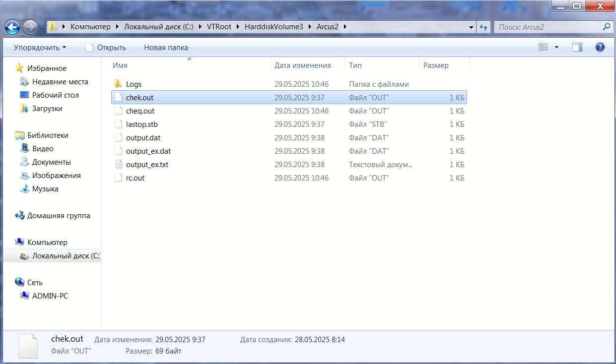Click the search magnifier icon

606,27
